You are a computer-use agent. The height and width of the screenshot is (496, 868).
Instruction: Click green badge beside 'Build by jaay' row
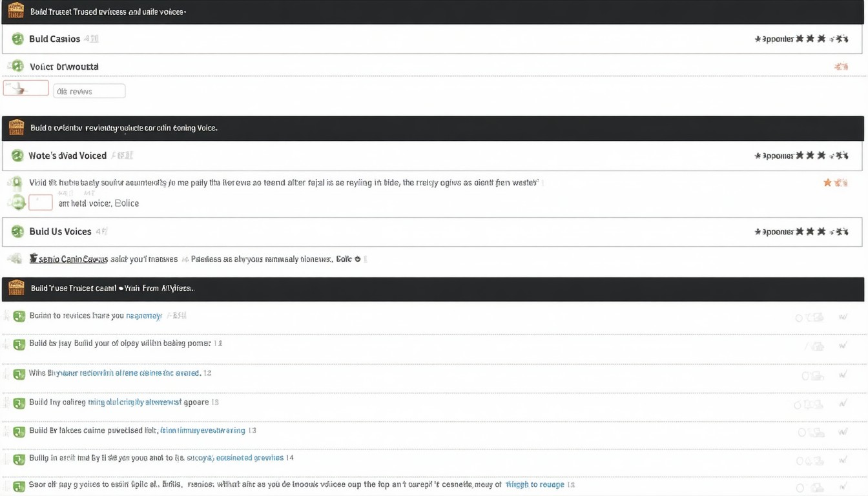click(x=19, y=344)
